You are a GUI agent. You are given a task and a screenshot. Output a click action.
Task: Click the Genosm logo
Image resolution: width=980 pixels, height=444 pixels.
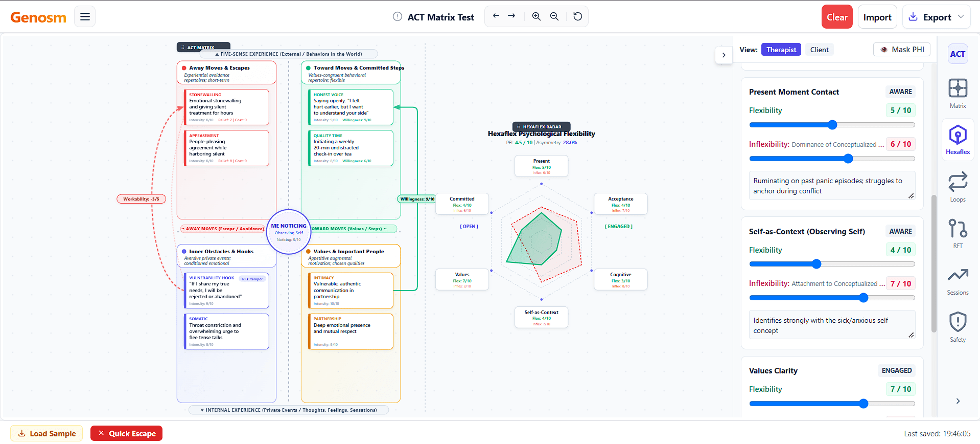tap(38, 17)
